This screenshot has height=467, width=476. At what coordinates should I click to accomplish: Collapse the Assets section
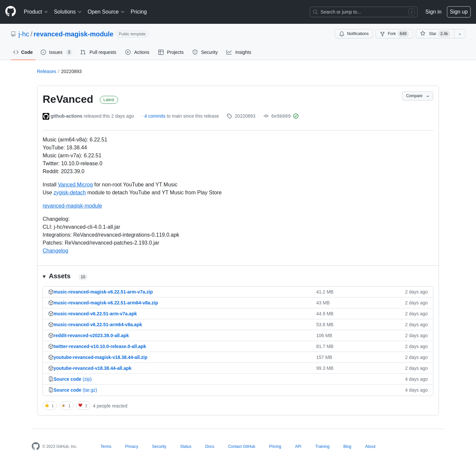point(44,277)
